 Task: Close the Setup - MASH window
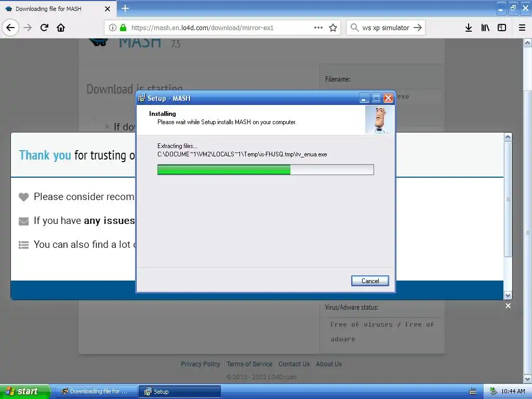pos(388,98)
